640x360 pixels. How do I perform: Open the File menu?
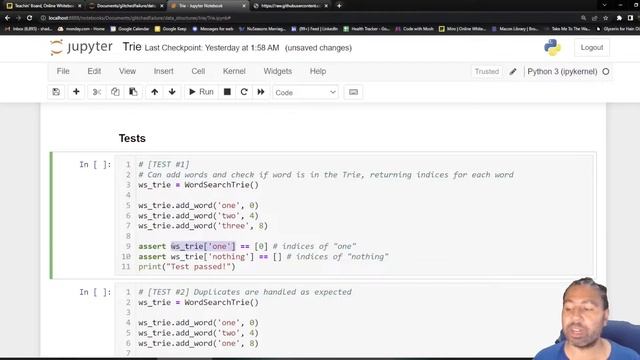[63, 71]
